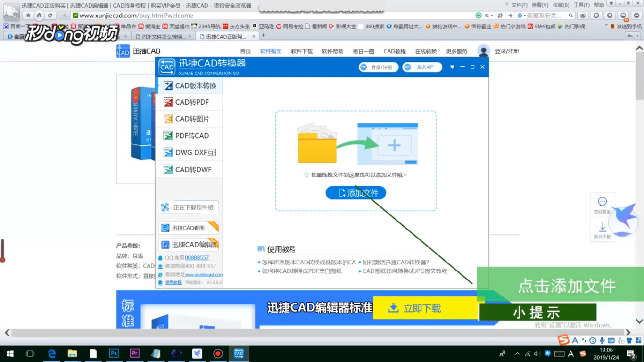Click 软件购买 in website navigation

click(271, 51)
